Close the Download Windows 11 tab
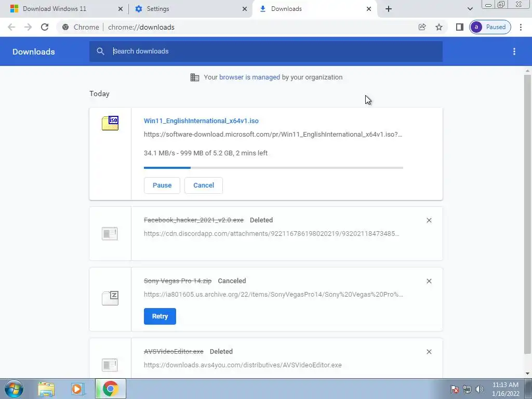This screenshot has height=399, width=532. tap(121, 9)
